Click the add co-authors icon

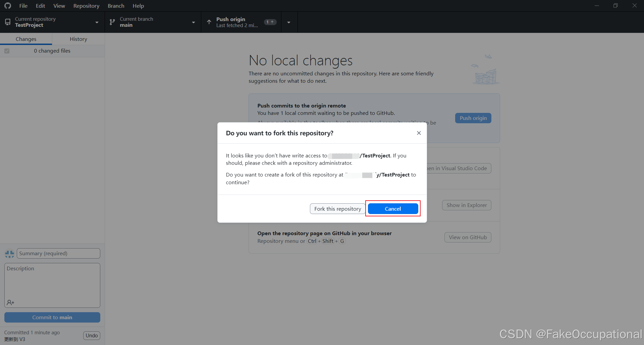tap(10, 302)
